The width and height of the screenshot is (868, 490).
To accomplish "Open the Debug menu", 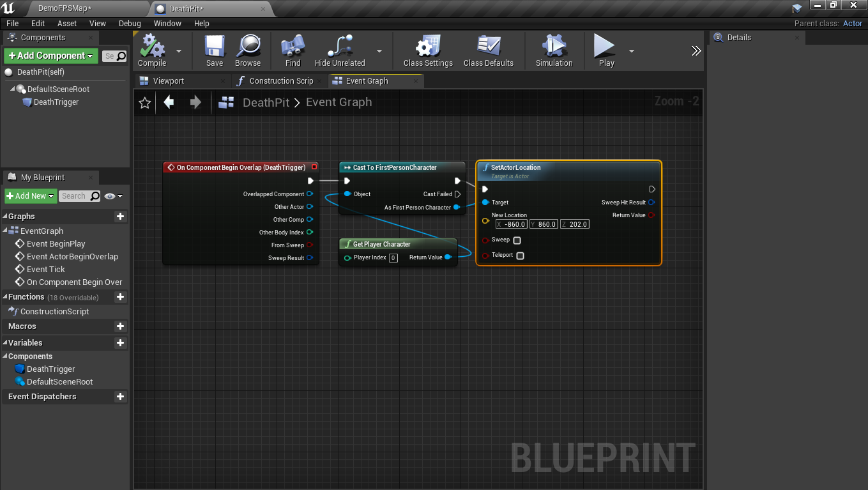I will 130,23.
